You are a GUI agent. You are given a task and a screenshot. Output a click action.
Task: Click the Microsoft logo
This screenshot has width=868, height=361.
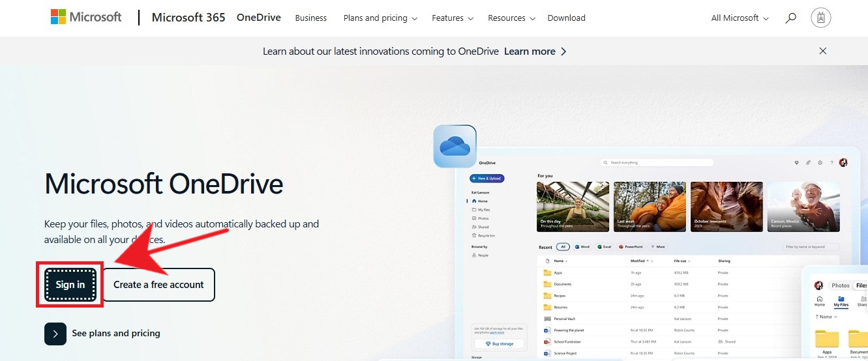point(86,18)
